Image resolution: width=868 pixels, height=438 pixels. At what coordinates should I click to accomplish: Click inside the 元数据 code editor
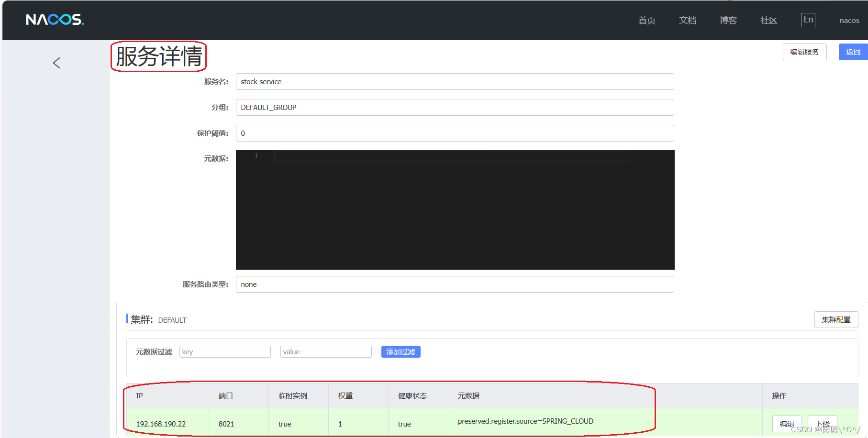click(455, 210)
